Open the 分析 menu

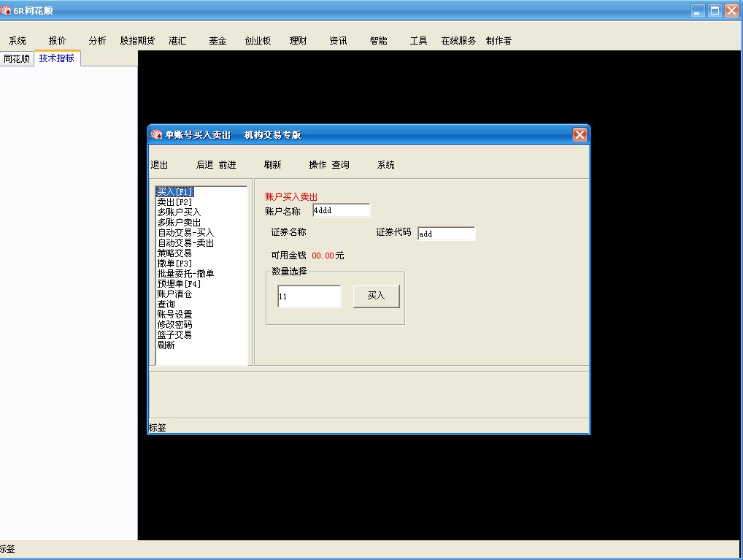[x=97, y=41]
